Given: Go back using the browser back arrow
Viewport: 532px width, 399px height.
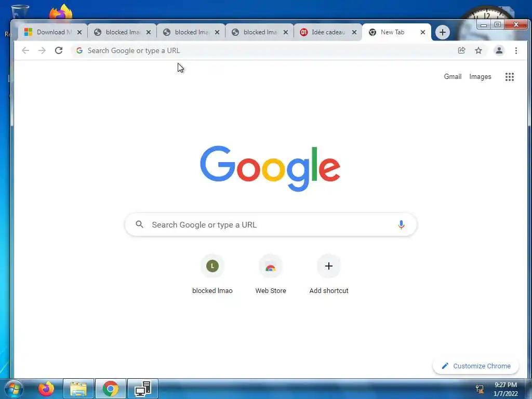Looking at the screenshot, I should 25,50.
